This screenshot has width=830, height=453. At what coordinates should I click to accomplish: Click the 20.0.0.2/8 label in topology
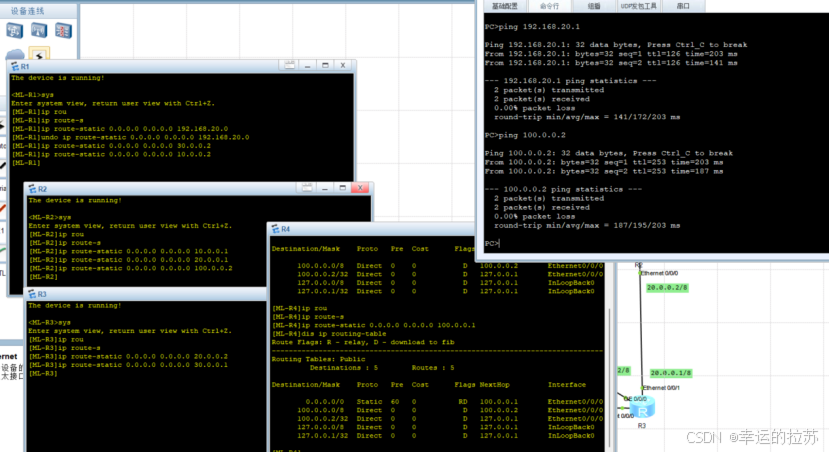pyautogui.click(x=666, y=288)
